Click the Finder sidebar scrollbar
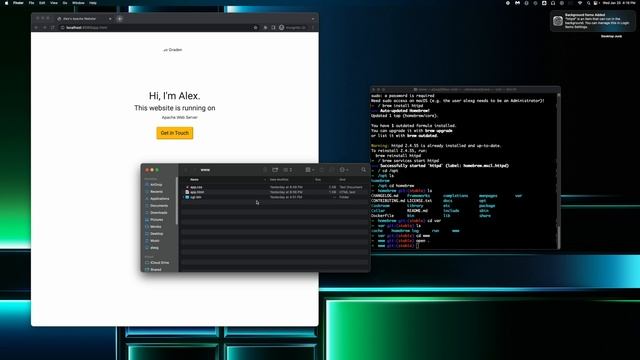 point(177,201)
